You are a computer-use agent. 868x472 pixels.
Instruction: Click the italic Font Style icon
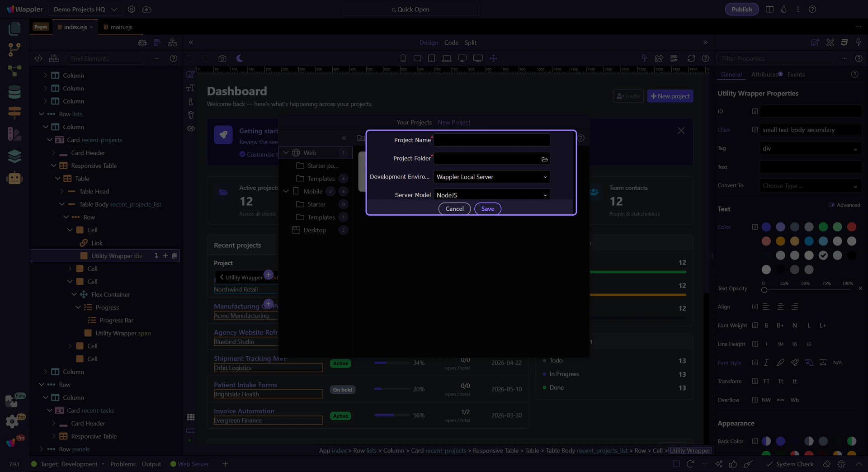766,363
